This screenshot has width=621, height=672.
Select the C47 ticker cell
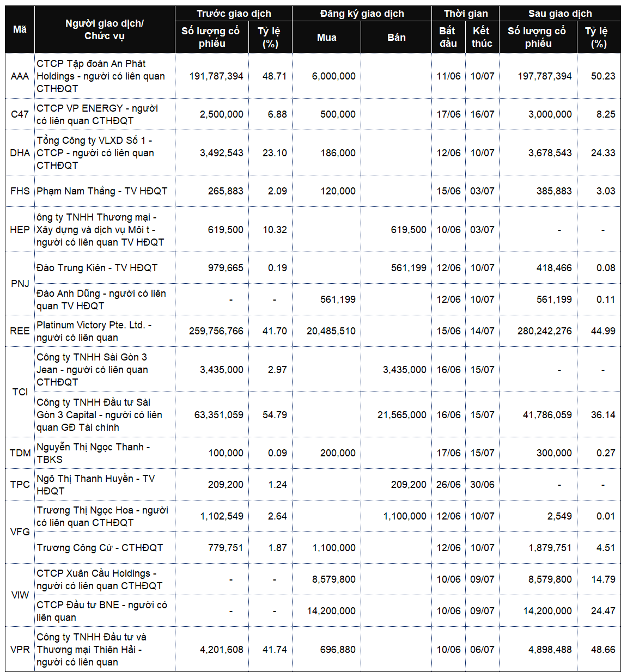(20, 114)
